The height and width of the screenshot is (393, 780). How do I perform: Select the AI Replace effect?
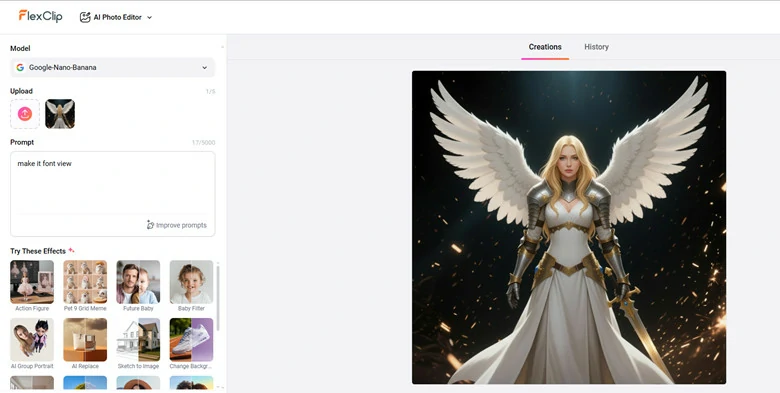[85, 344]
